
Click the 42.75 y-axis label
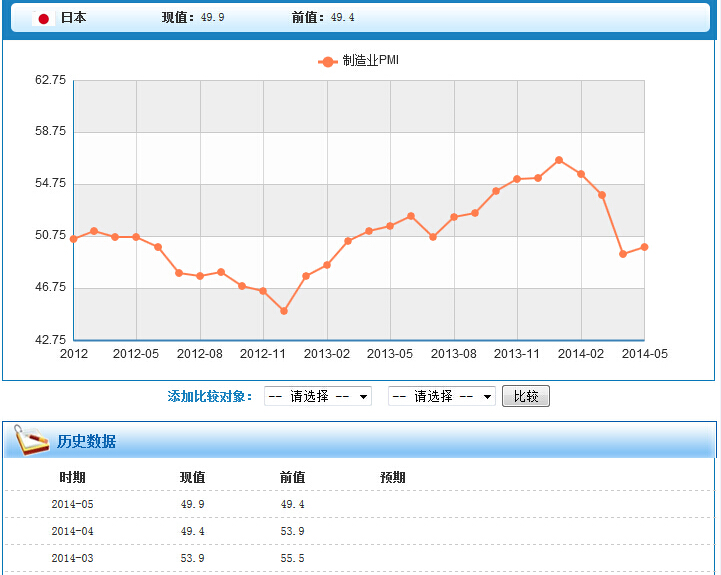(x=51, y=339)
